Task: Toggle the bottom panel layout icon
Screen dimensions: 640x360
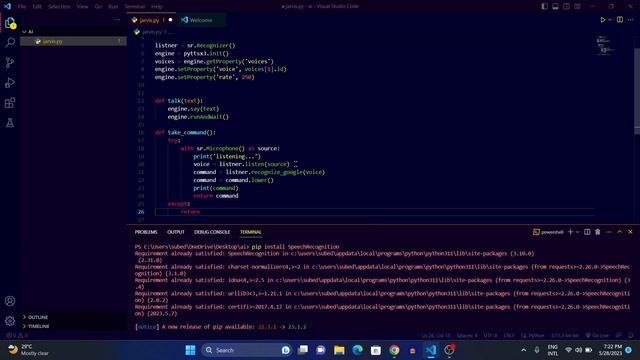Action: [556, 7]
